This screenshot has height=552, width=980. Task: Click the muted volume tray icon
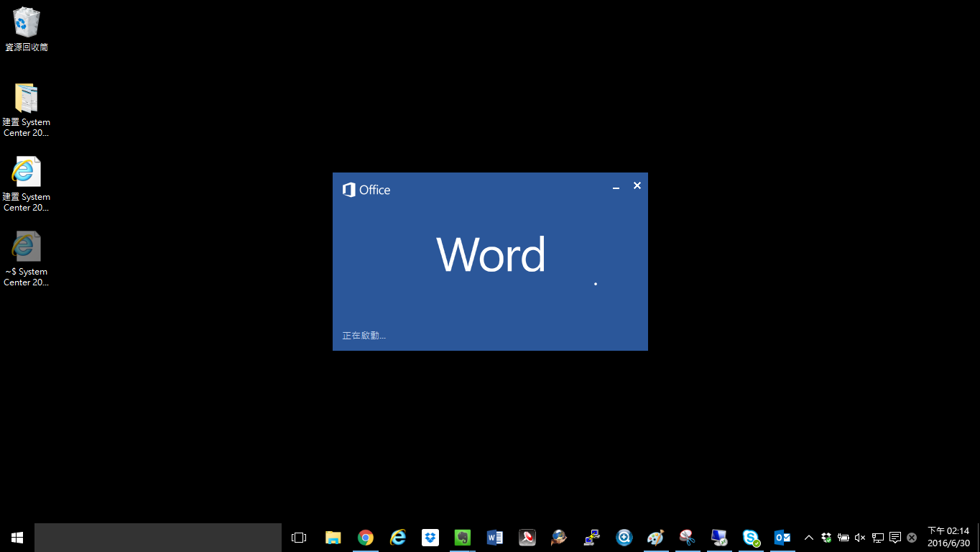860,538
